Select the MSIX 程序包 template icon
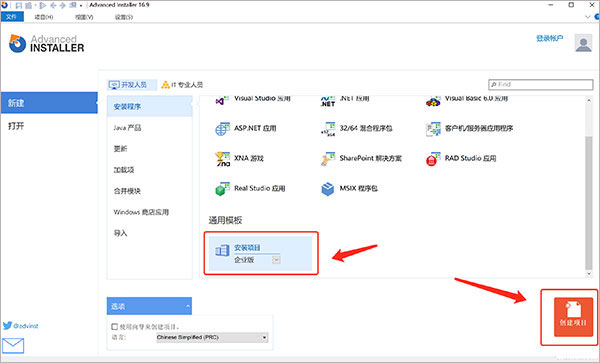The height and width of the screenshot is (363, 600). click(x=328, y=189)
